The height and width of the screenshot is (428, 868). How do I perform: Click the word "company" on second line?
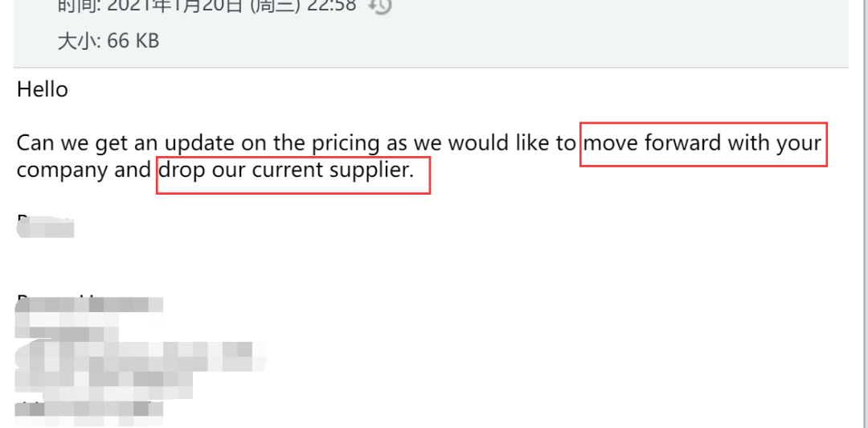(64, 171)
